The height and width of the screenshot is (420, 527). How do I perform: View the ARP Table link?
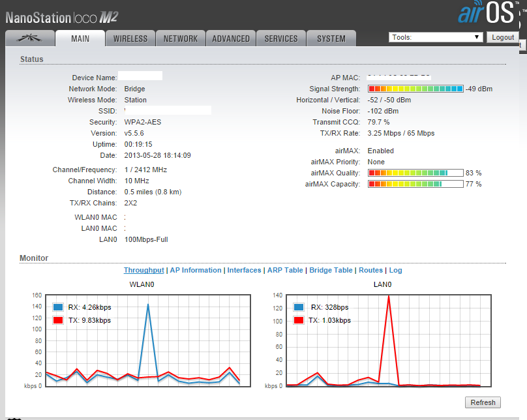285,270
